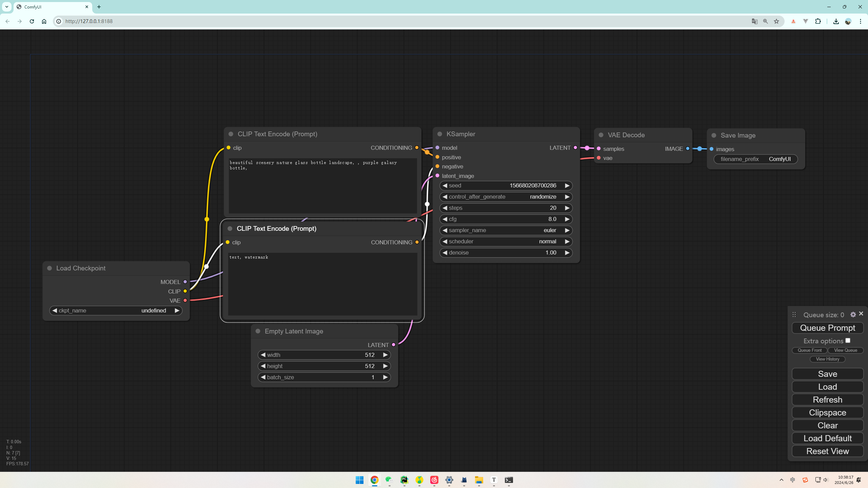Viewport: 868px width, 488px height.
Task: Increase width with right arrow
Action: (x=385, y=355)
